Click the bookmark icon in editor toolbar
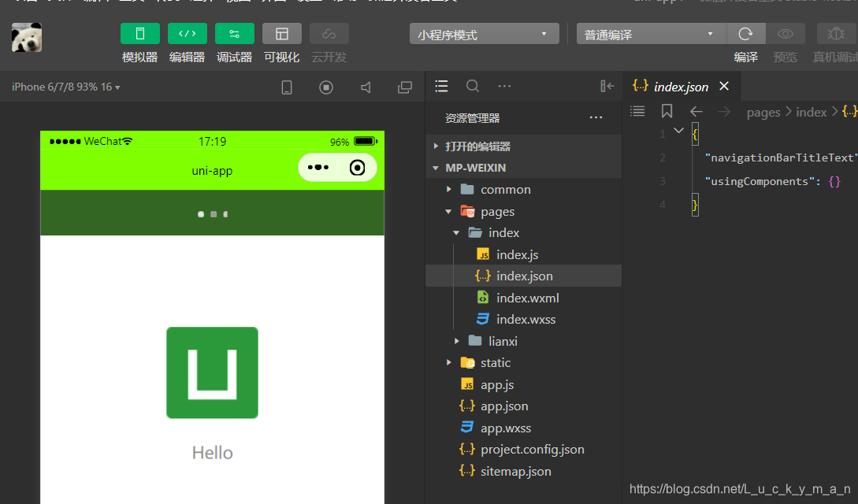The height and width of the screenshot is (504, 858). 667,112
